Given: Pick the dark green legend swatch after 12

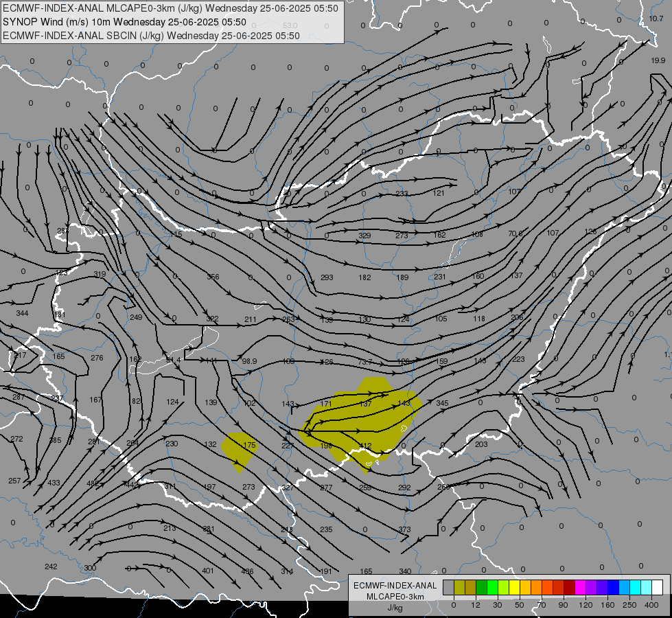Looking at the screenshot, I should click(x=481, y=587).
